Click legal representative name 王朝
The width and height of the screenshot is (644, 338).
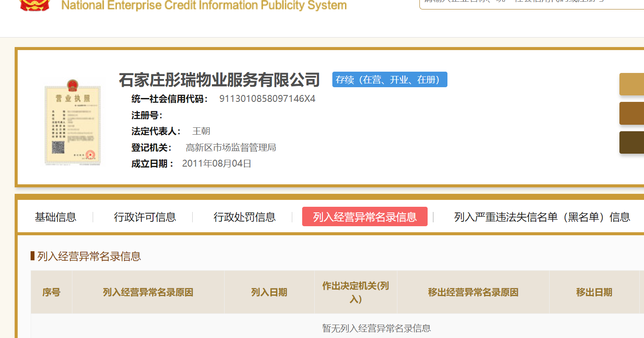tap(201, 131)
